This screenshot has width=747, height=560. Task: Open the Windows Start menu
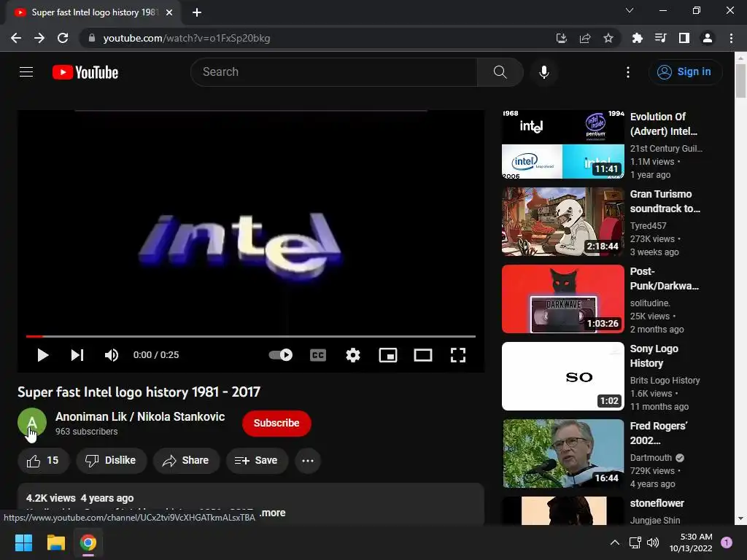click(23, 542)
